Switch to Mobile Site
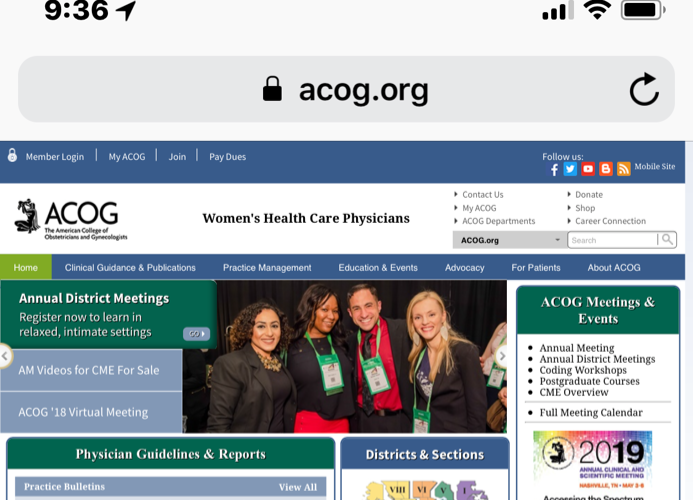 pos(655,167)
